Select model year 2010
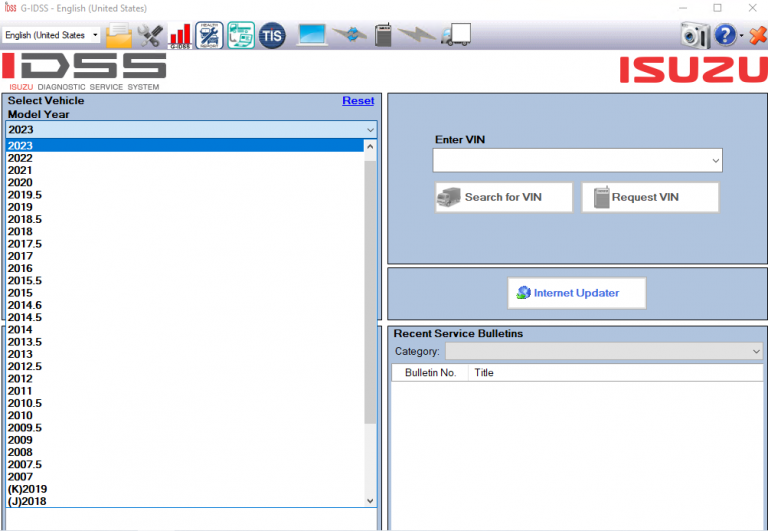This screenshot has height=531, width=768. pyautogui.click(x=185, y=415)
